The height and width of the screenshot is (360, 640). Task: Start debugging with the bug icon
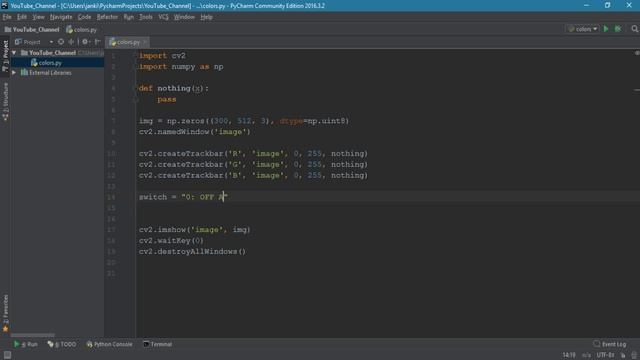[x=618, y=29]
